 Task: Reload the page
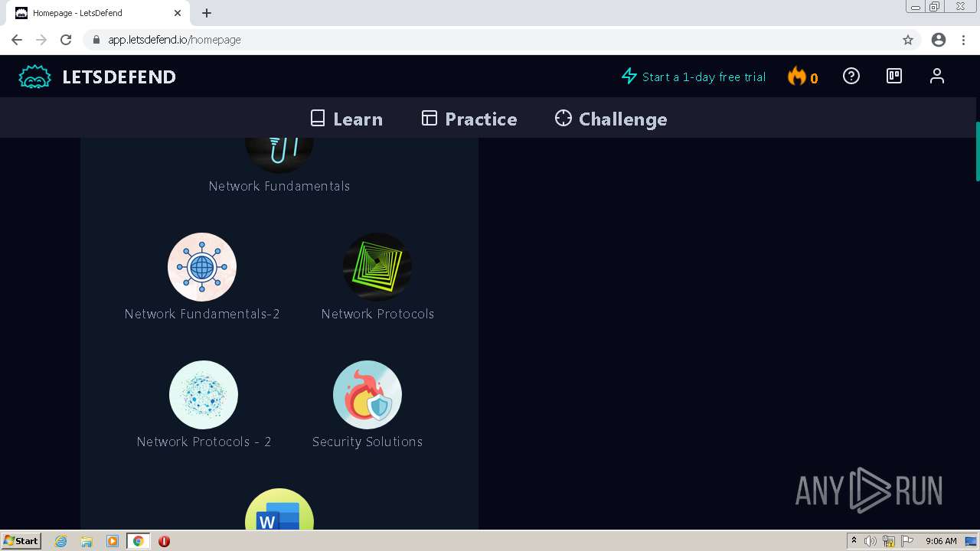[x=66, y=40]
